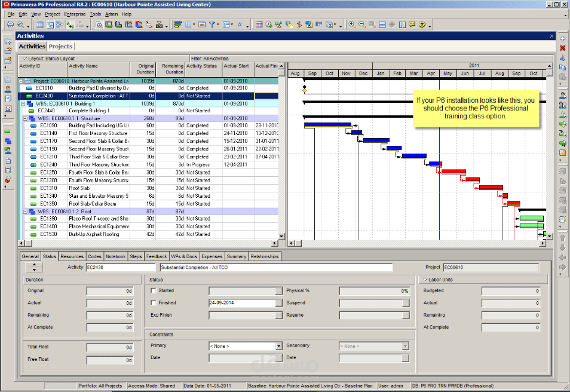Check the Finished checkbox

(x=154, y=302)
